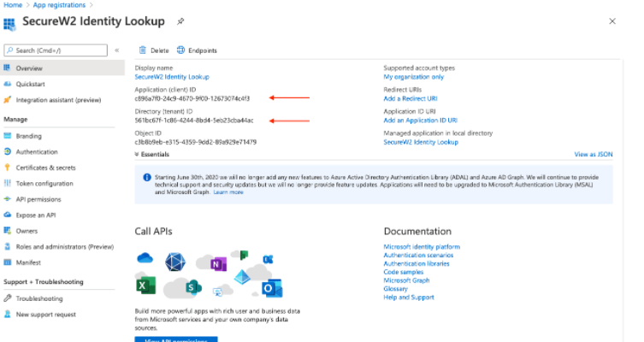Collapse the sidebar with the double-chevron

[x=117, y=50]
